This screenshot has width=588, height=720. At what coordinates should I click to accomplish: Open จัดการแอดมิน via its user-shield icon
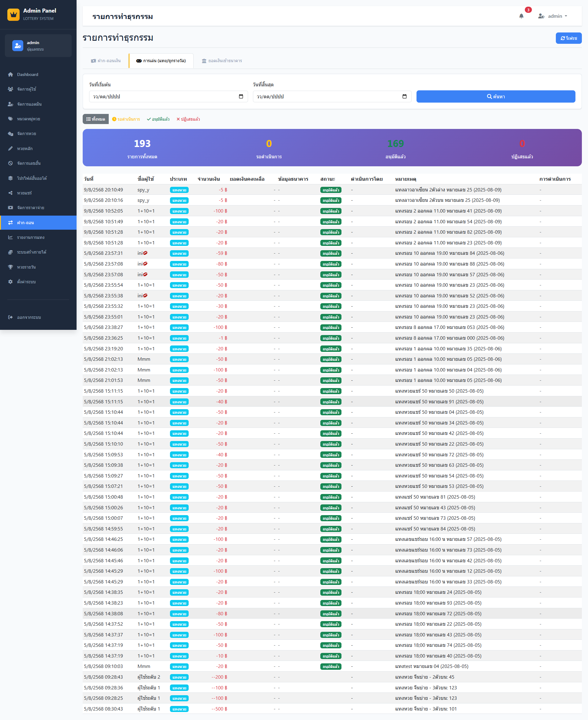[x=10, y=104]
